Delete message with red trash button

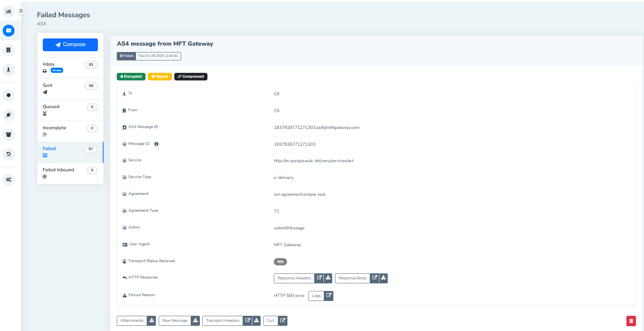[631, 321]
